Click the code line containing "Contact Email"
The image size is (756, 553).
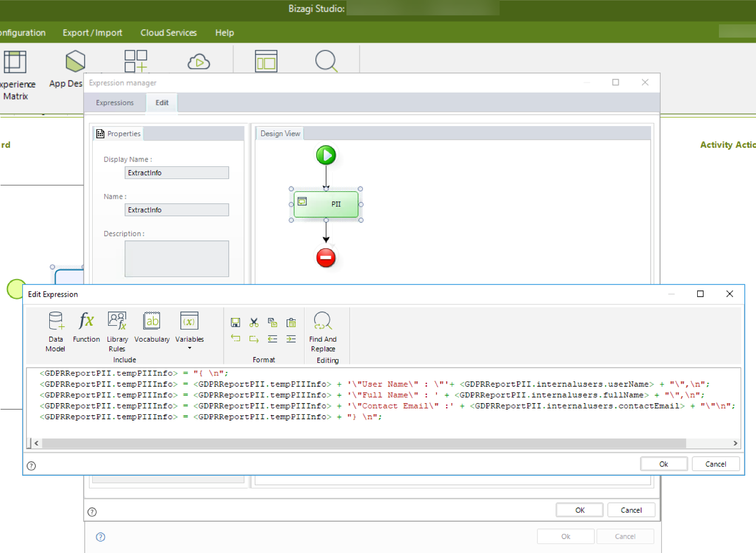click(387, 406)
